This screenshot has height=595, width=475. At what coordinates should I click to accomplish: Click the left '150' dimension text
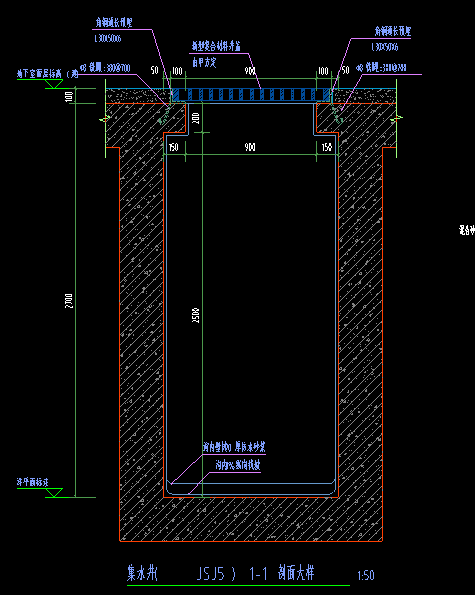pyautogui.click(x=173, y=147)
